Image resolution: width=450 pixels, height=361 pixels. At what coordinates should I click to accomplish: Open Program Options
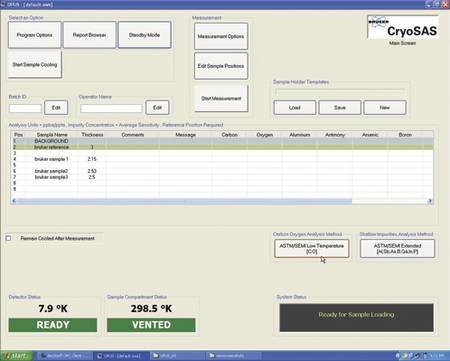pos(35,35)
